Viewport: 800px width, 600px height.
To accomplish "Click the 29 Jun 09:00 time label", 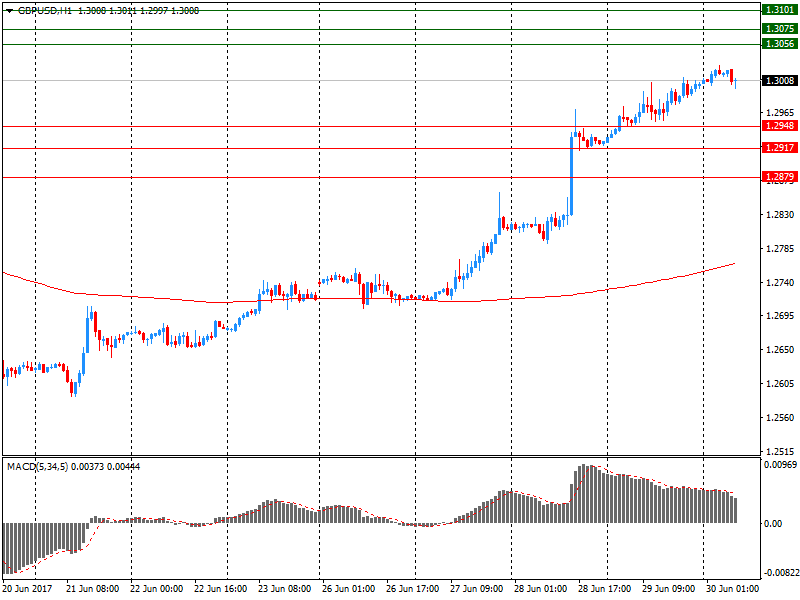I will tap(668, 588).
